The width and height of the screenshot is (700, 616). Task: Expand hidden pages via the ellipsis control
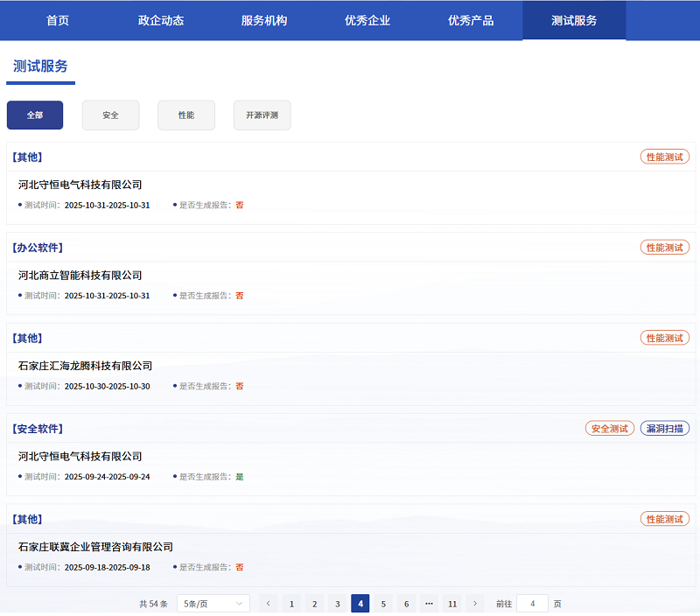coord(429,603)
